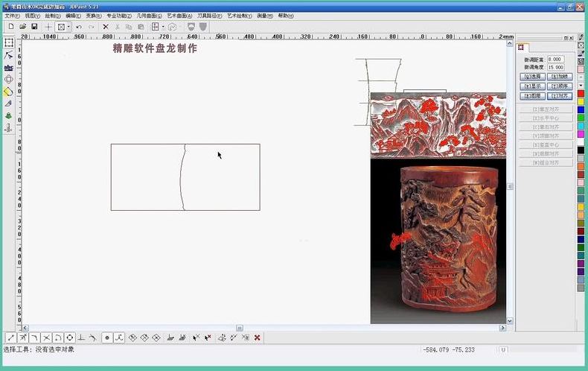Toggle the center-circle snap icon in bottom toolbar
588x371 pixels.
point(70,337)
